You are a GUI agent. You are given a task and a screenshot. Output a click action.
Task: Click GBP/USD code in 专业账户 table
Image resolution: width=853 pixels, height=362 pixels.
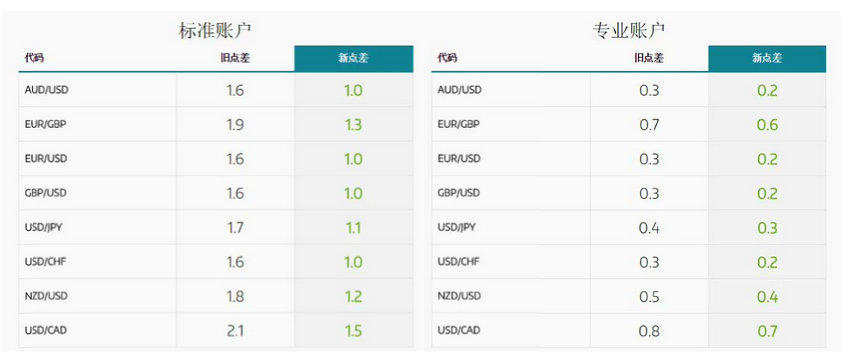coord(459,193)
